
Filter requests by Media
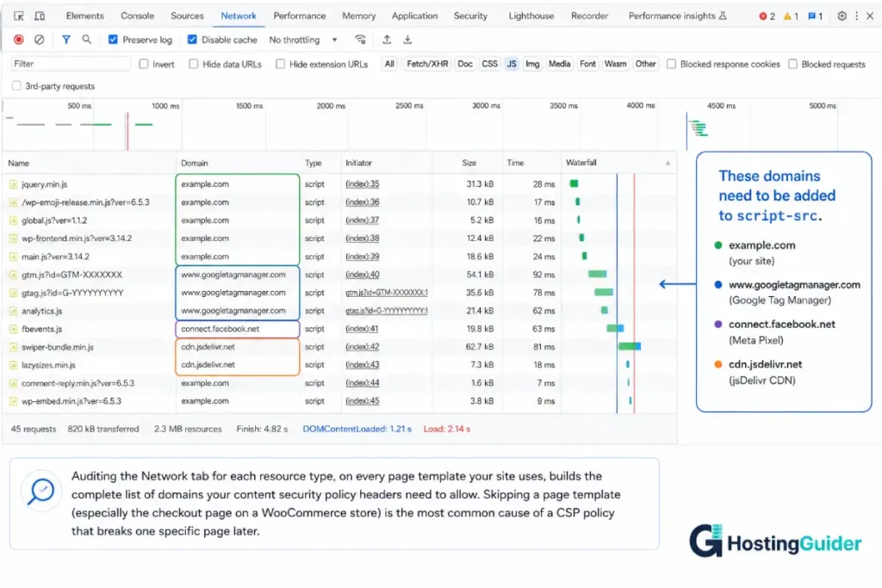pyautogui.click(x=559, y=64)
